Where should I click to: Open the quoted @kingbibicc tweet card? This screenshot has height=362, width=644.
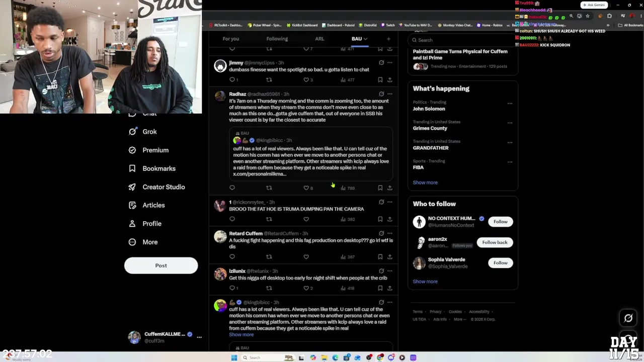click(311, 153)
